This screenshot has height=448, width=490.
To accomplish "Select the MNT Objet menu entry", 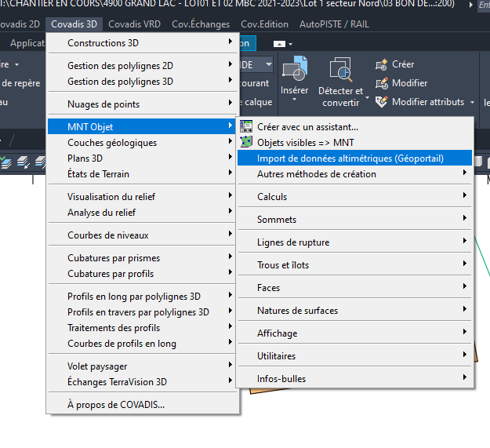I will [142, 126].
